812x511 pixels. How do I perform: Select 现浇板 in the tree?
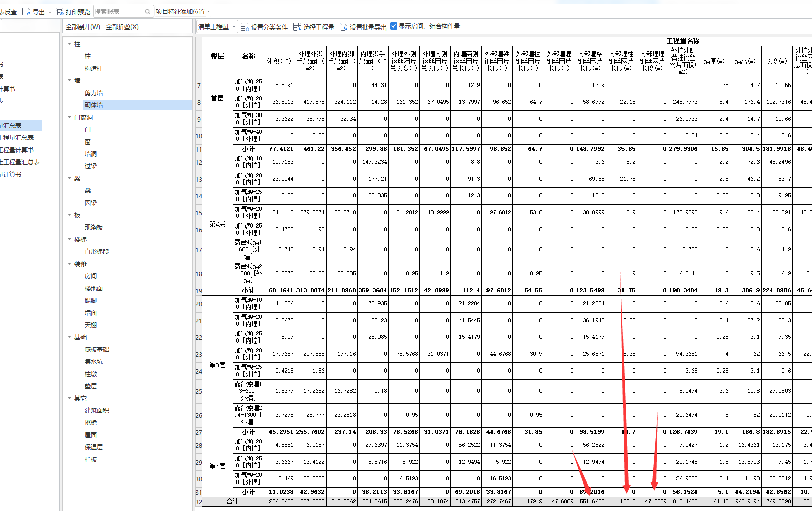94,227
